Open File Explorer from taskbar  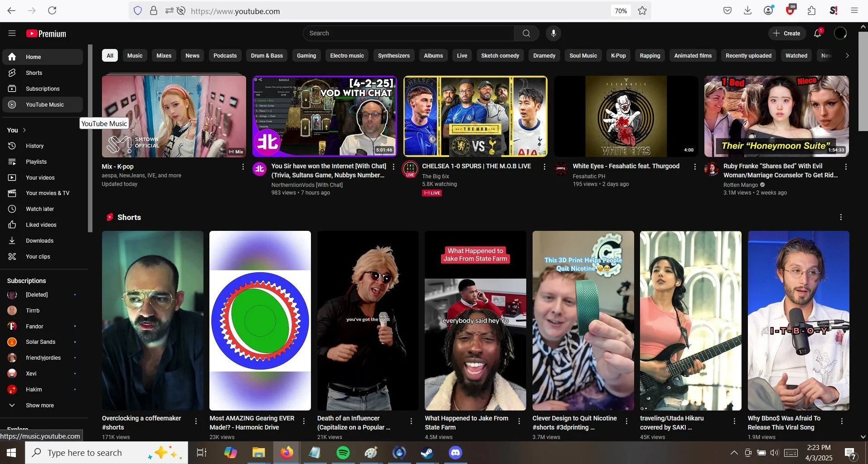pos(258,453)
